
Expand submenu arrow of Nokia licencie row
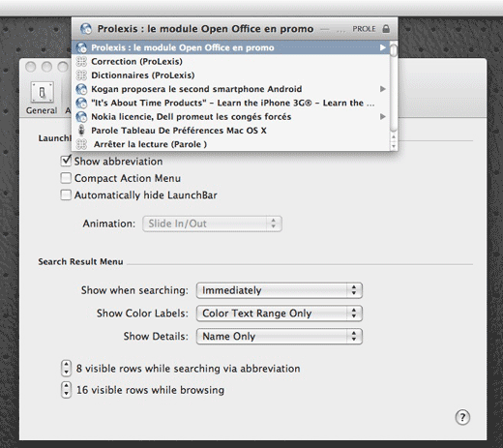383,116
